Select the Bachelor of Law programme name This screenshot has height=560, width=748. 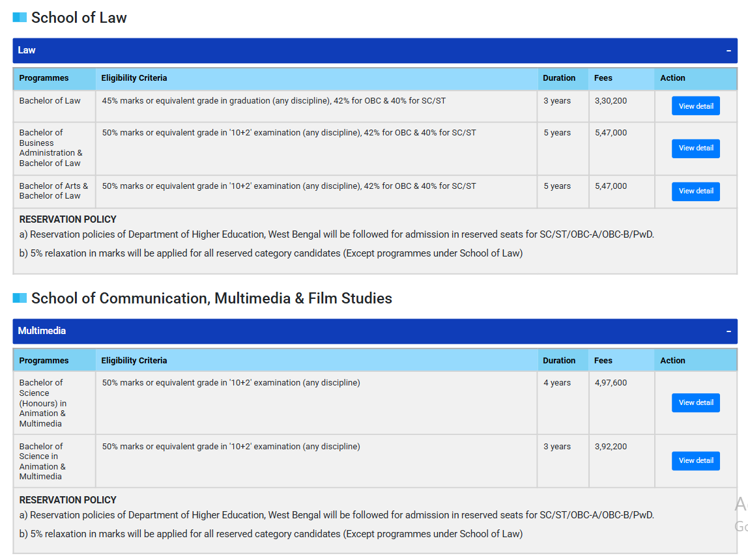pyautogui.click(x=50, y=100)
